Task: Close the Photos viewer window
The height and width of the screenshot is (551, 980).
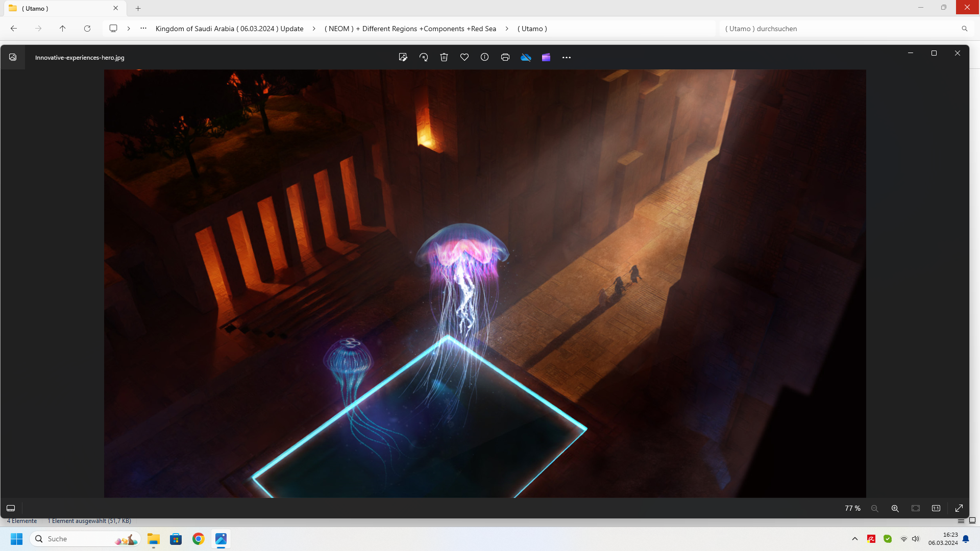Action: coord(958,53)
